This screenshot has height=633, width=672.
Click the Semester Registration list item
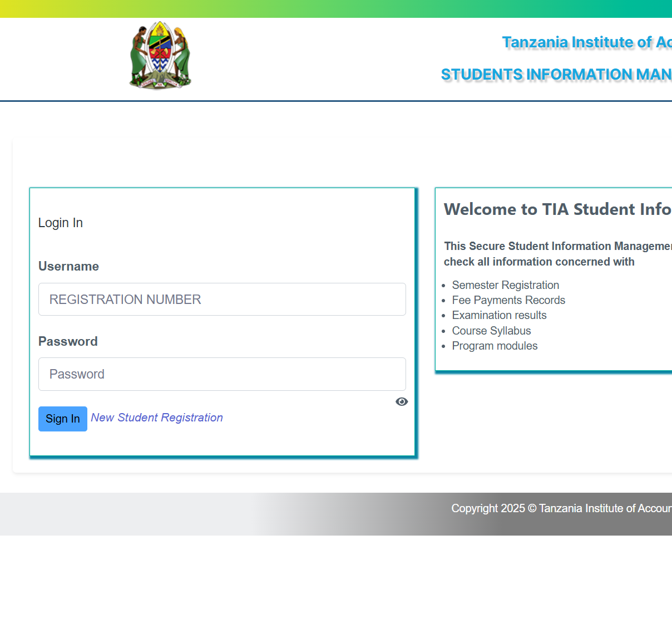tap(505, 285)
